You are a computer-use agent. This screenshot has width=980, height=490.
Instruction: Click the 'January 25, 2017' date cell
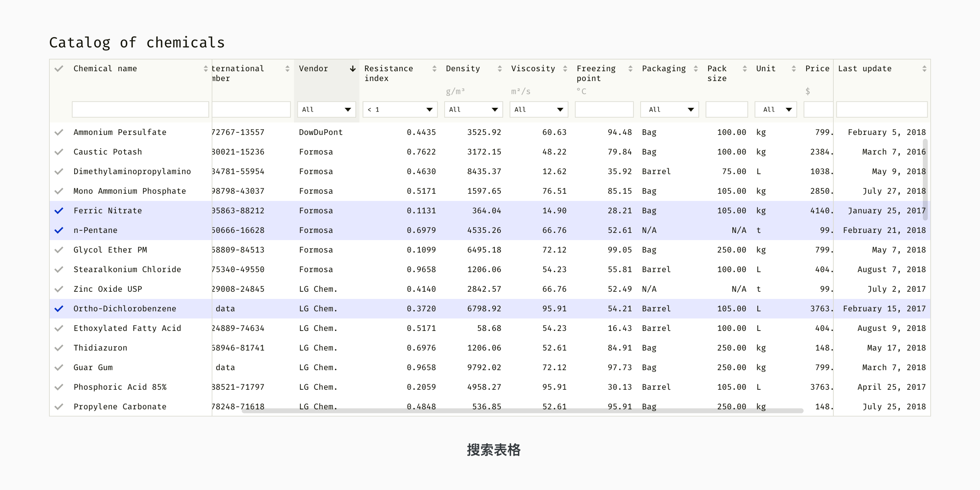click(x=887, y=211)
